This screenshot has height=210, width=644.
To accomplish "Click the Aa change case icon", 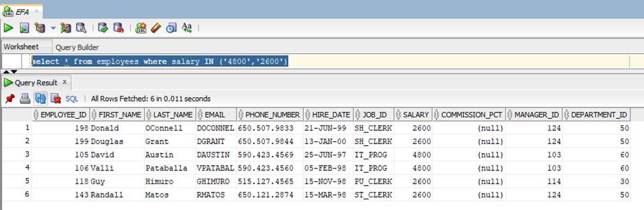I will (x=187, y=27).
